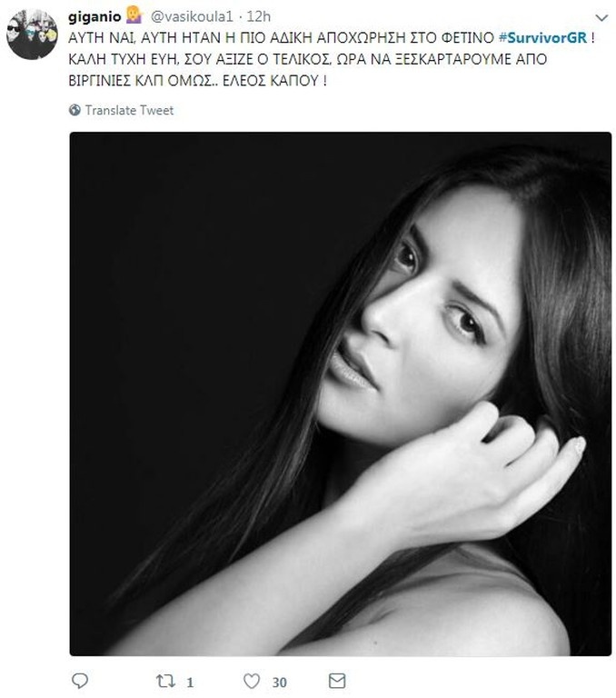
Task: Expand the tweet options chevron menu
Action: point(601,18)
